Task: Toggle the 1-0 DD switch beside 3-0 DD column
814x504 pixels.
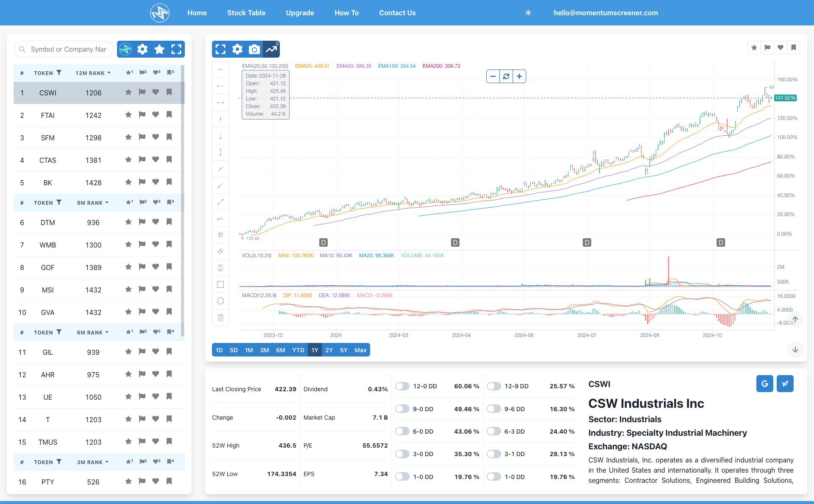Action: pyautogui.click(x=402, y=476)
